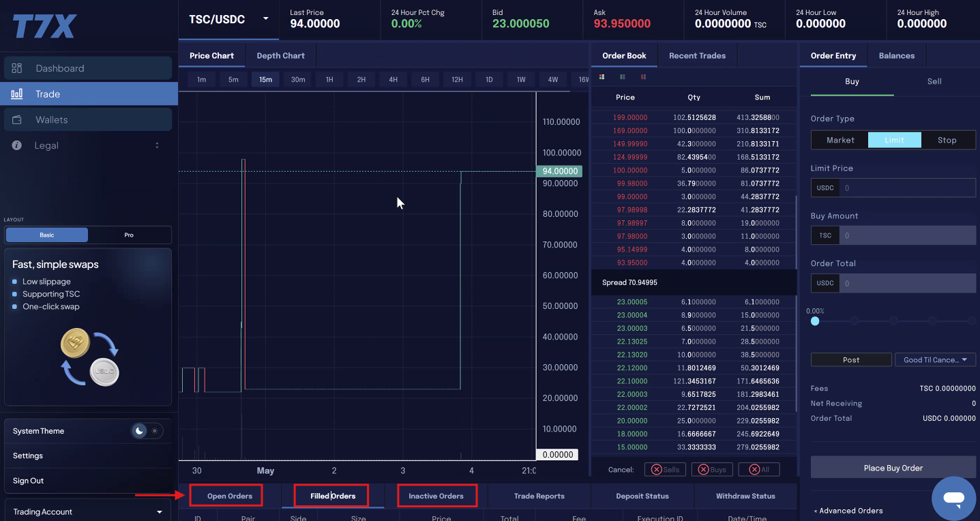Expand the Good Til Cancel dropdown
980x521 pixels.
point(936,360)
